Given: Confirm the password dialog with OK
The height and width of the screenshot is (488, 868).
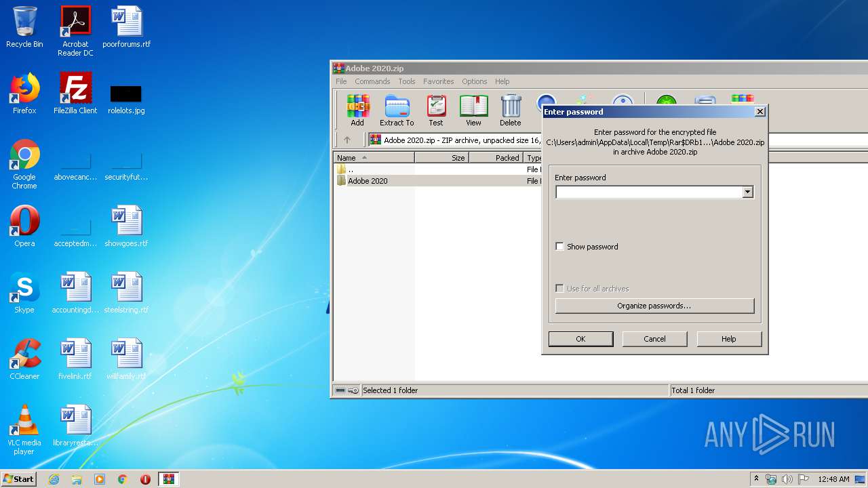Looking at the screenshot, I should (580, 339).
